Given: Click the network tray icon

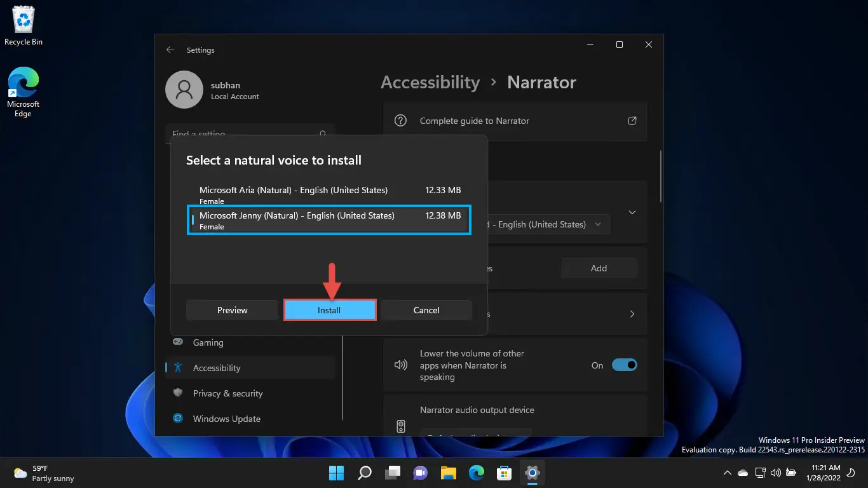Looking at the screenshot, I should (x=760, y=473).
